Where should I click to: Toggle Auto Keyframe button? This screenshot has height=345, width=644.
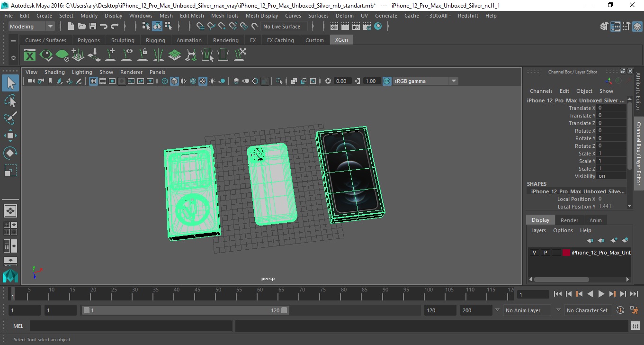point(620,310)
